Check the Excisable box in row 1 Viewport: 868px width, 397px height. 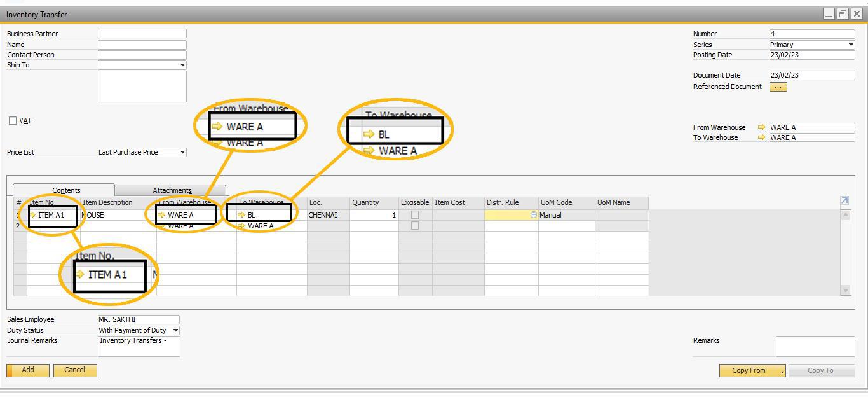point(415,215)
